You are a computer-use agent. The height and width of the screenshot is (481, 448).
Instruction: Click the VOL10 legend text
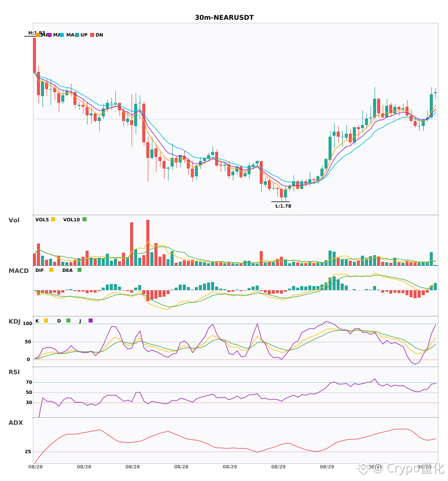click(x=71, y=220)
